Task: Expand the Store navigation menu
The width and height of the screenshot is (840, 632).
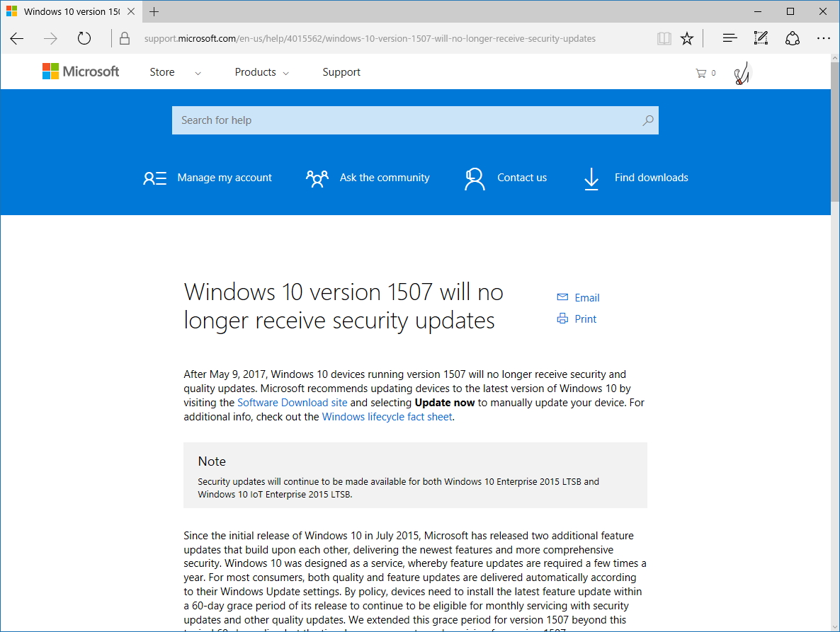Action: pos(161,71)
